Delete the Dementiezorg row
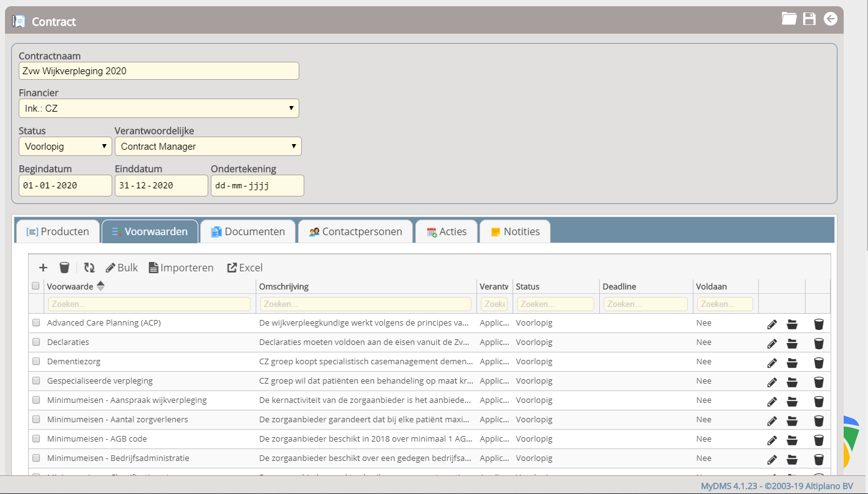This screenshot has width=868, height=494. (819, 362)
